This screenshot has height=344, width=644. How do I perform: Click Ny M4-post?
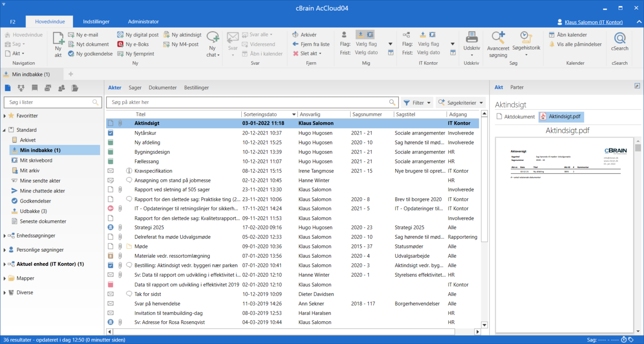point(181,44)
